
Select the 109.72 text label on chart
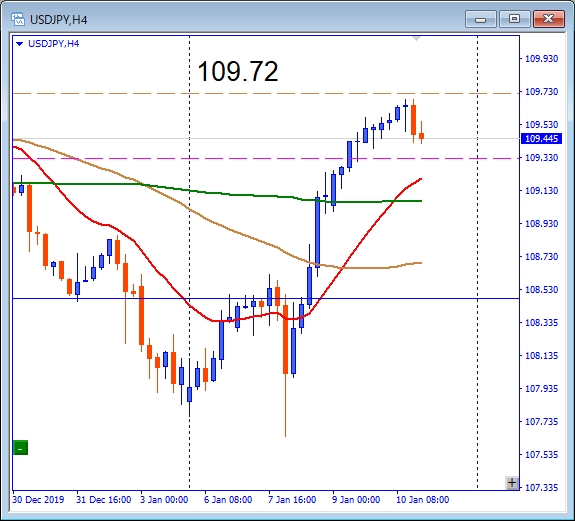click(x=238, y=71)
